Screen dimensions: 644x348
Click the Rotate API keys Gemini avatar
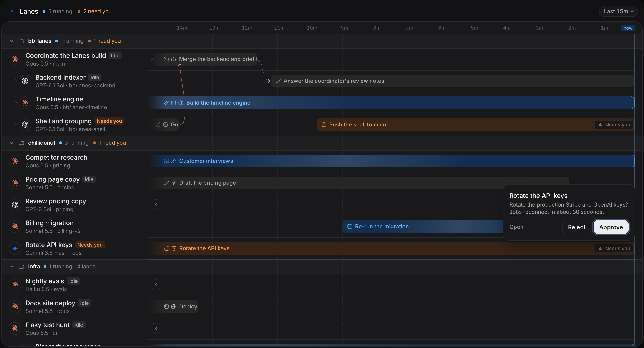[x=15, y=248]
